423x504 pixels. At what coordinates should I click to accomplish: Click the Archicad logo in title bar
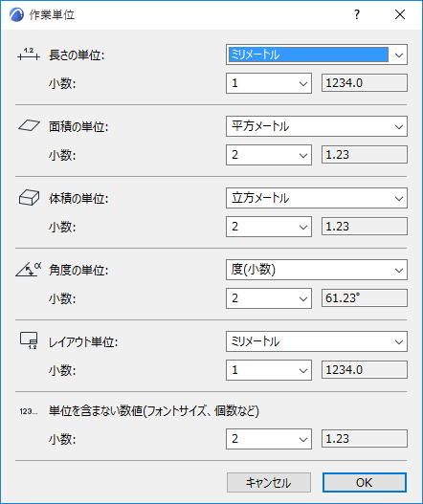coord(16,14)
